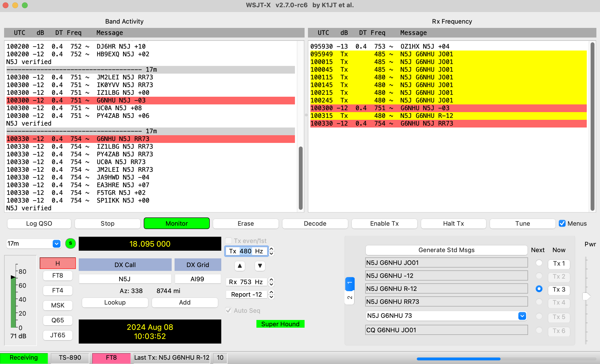Click the green S sync indicator

click(x=70, y=243)
